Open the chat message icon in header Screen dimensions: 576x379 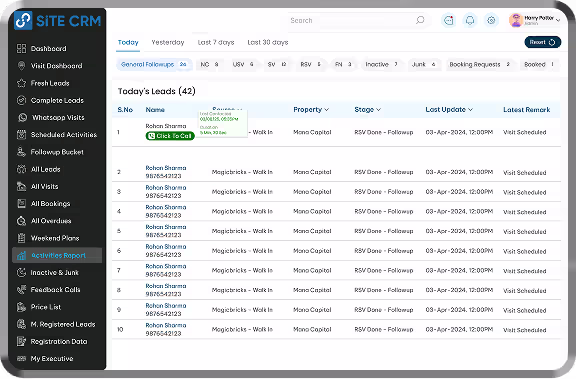click(x=449, y=21)
